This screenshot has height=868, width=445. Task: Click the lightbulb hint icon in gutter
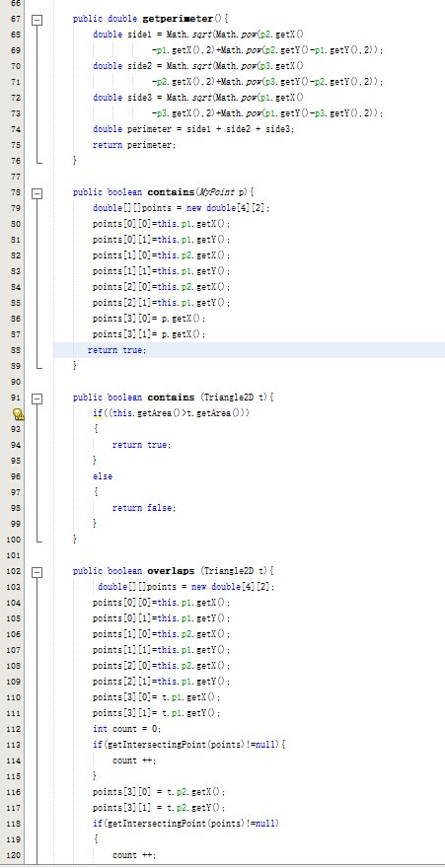18,413
